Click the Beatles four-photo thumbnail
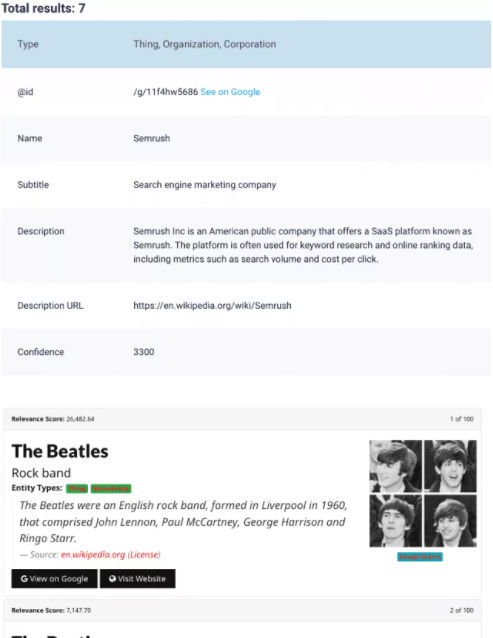 (423, 494)
